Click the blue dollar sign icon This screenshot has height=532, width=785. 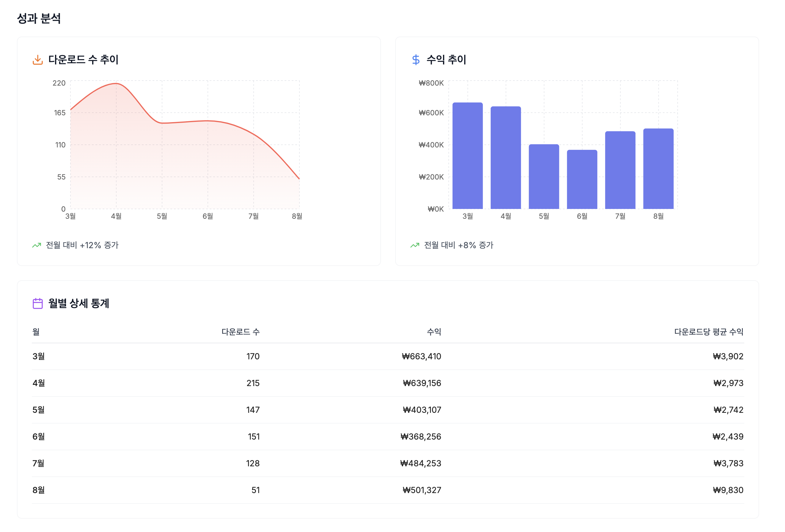pos(416,60)
